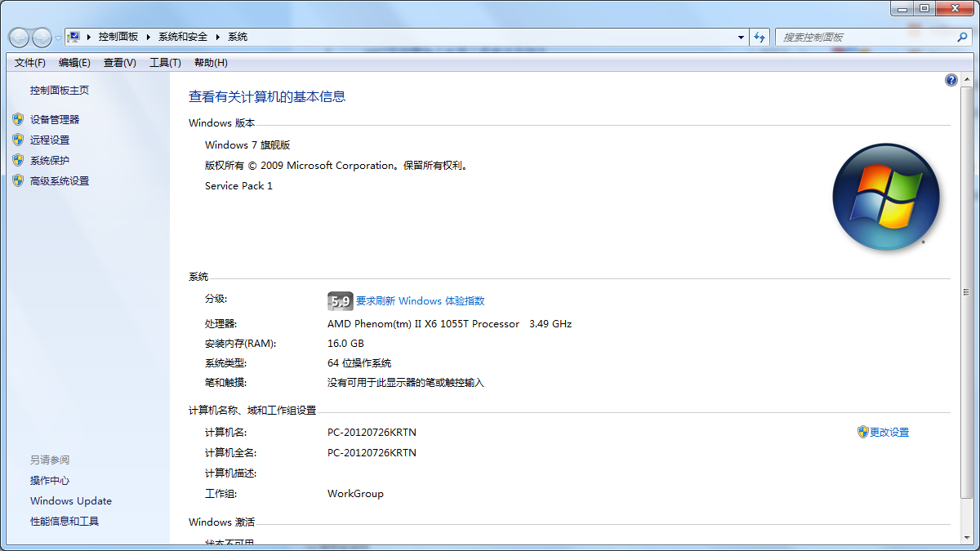Open 操作中心 link in sidebar

[50, 481]
